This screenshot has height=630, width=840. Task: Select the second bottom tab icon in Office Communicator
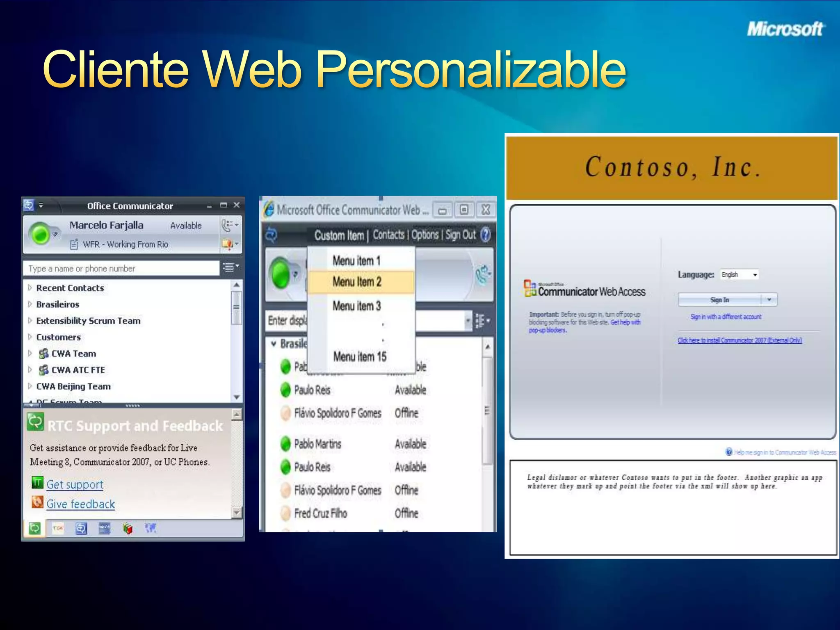(x=58, y=528)
